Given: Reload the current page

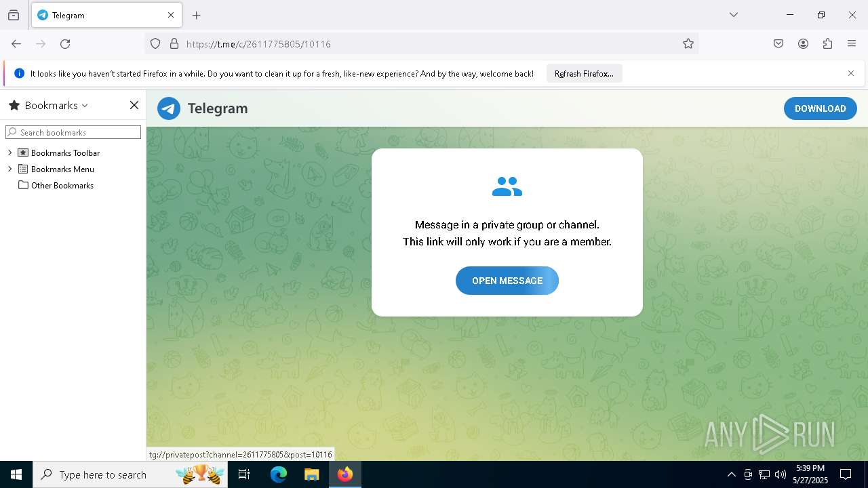Looking at the screenshot, I should click(x=65, y=44).
